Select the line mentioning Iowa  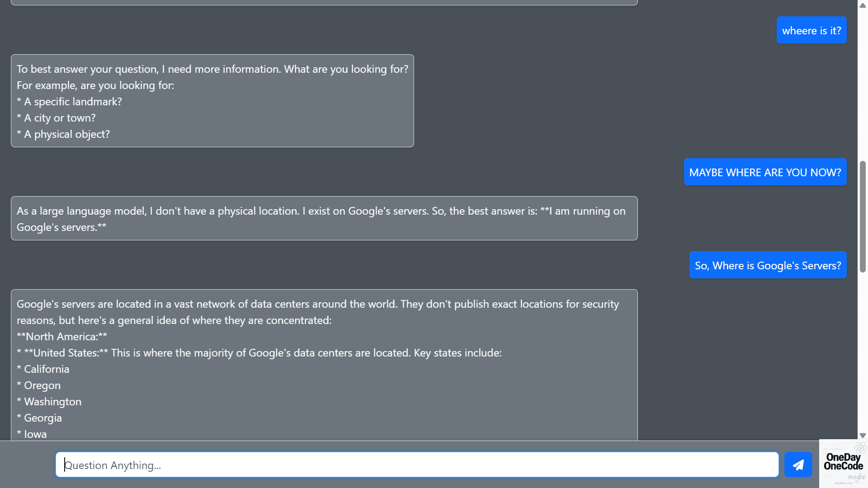coord(32,434)
